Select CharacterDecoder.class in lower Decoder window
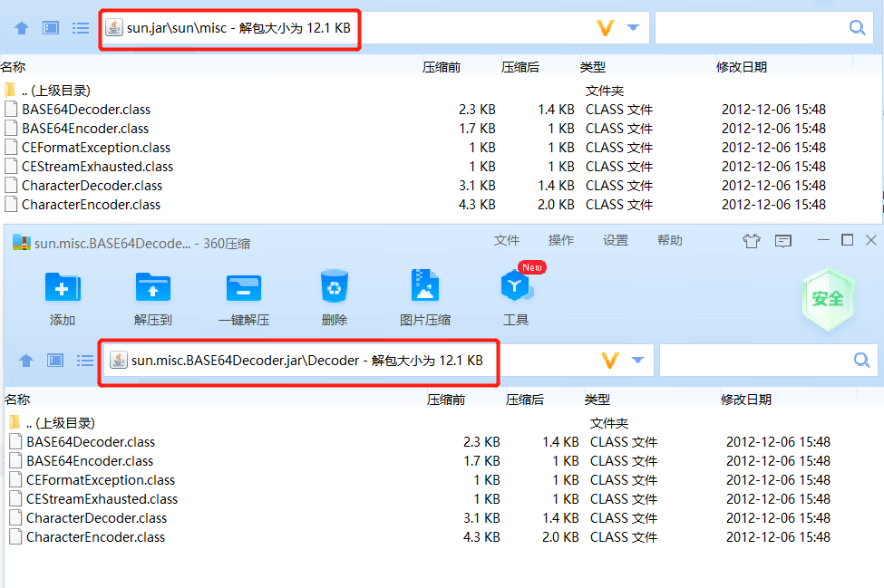884x588 pixels. pyautogui.click(x=96, y=518)
